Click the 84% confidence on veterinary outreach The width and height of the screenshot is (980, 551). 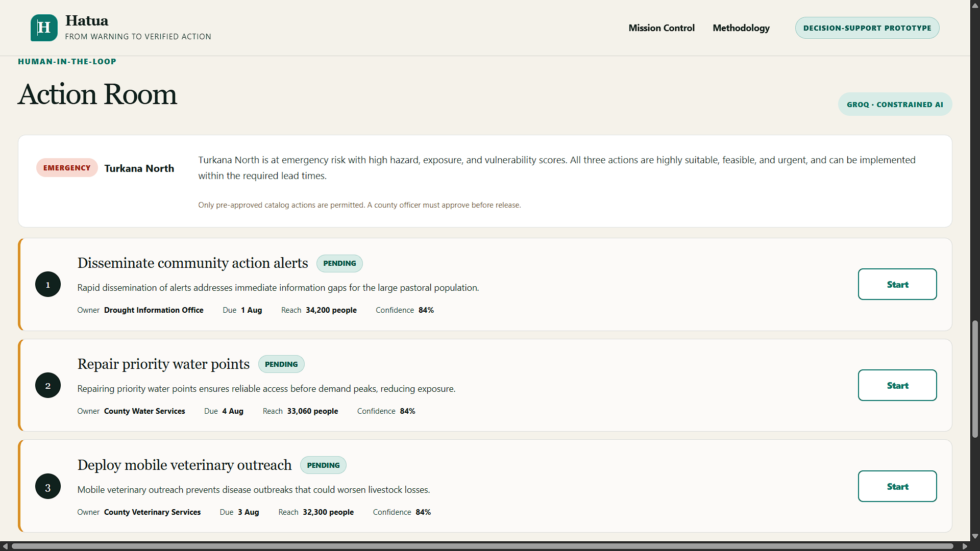(x=423, y=512)
